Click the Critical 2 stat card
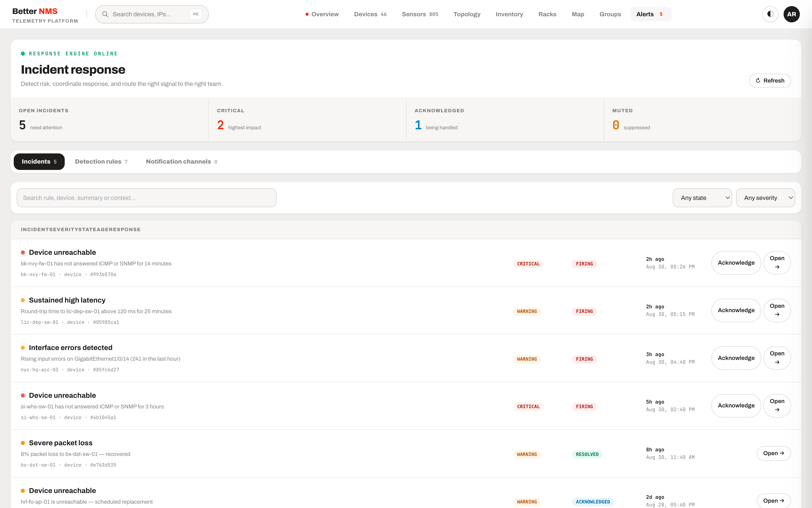 click(307, 120)
